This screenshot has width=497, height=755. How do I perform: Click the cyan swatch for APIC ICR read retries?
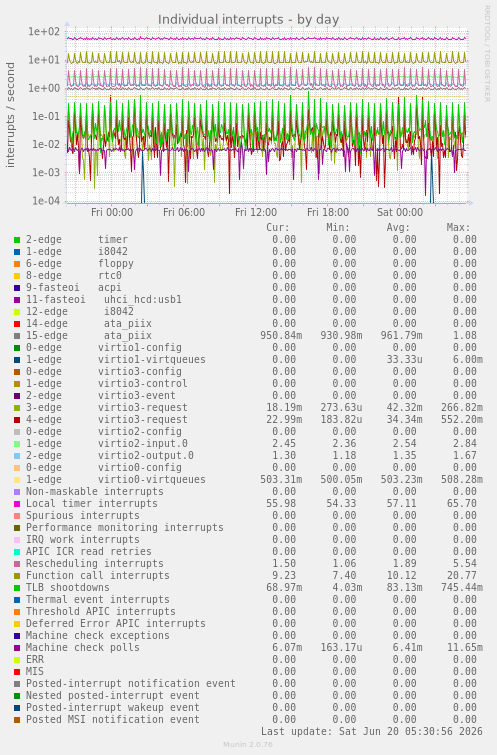click(x=17, y=552)
